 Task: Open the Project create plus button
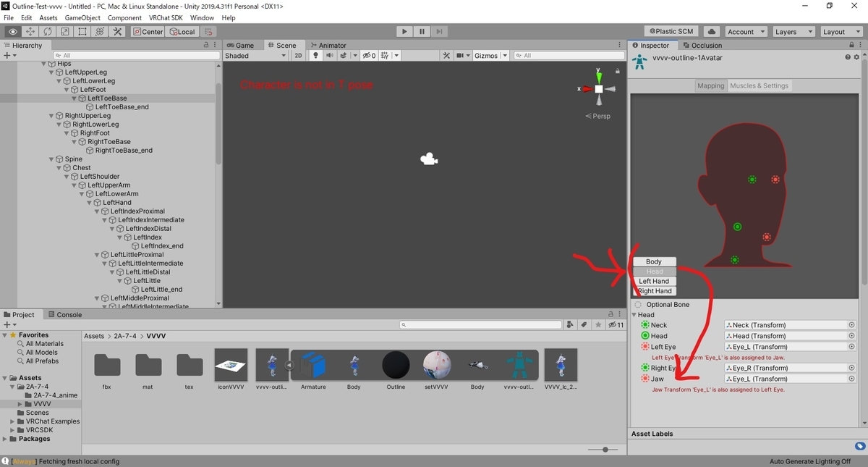(x=9, y=325)
